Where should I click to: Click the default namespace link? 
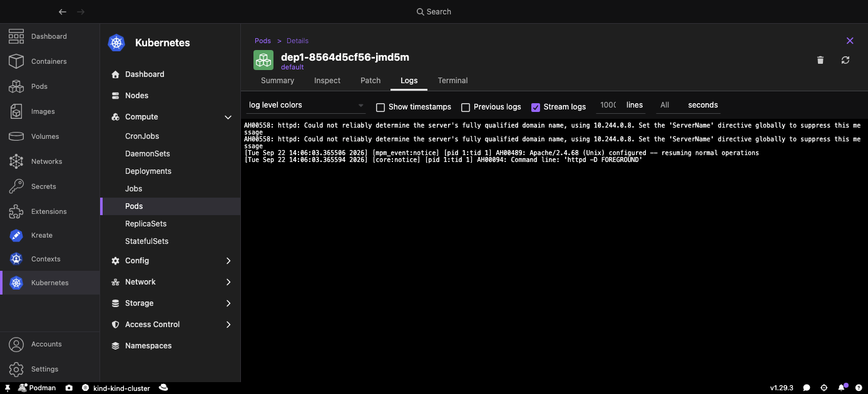292,67
